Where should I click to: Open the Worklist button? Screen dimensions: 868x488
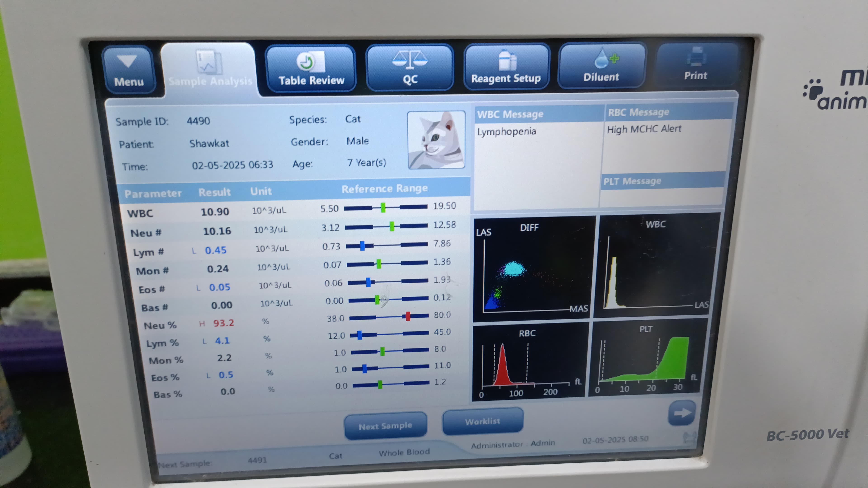tap(483, 421)
